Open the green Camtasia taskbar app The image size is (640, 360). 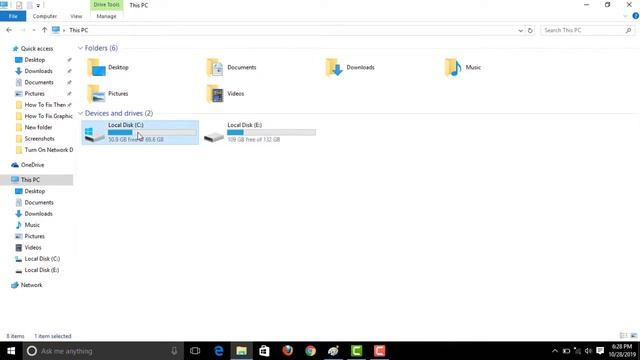[356, 351]
